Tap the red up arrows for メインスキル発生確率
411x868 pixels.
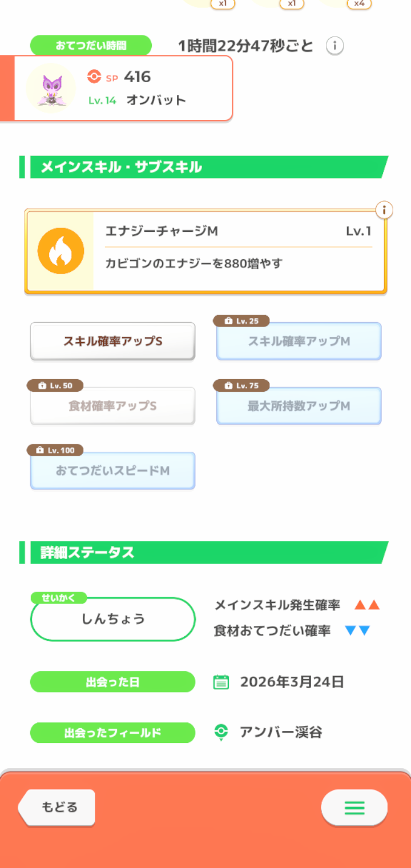366,605
